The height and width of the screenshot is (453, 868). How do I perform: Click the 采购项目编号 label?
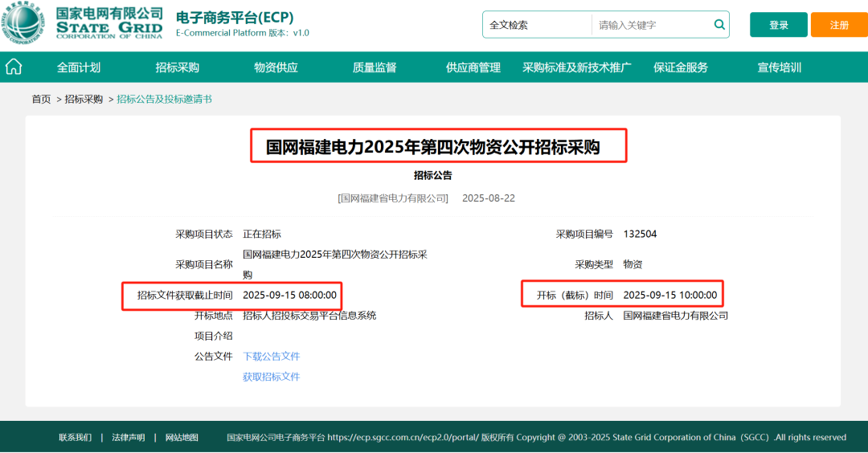[x=584, y=234]
